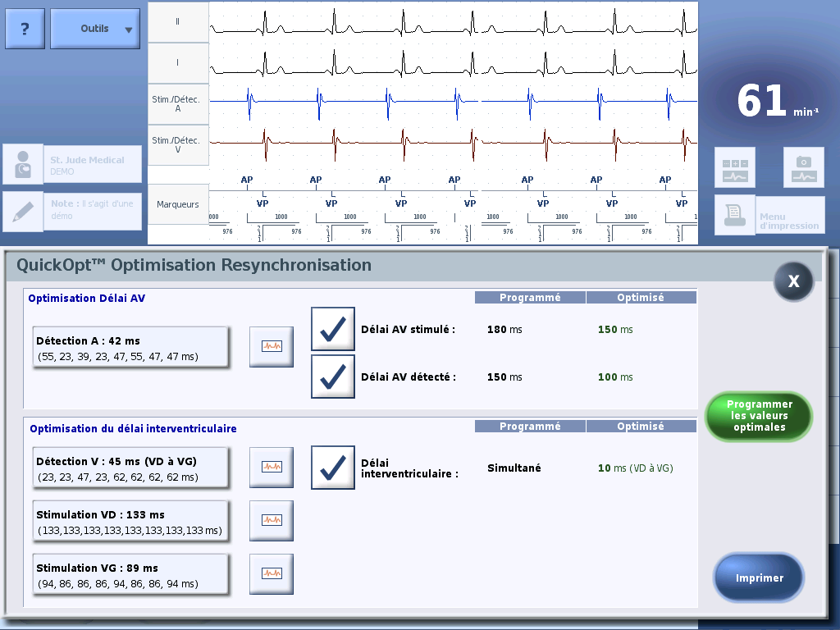Screen dimensions: 840x630
Task: Click the Imprimer button
Action: click(759, 578)
